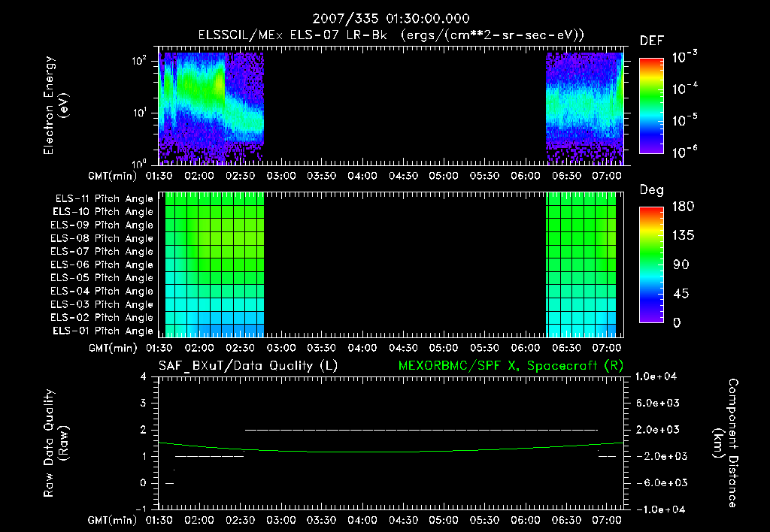Click "GMT(min)" label under the energy spectrogram

112,176
